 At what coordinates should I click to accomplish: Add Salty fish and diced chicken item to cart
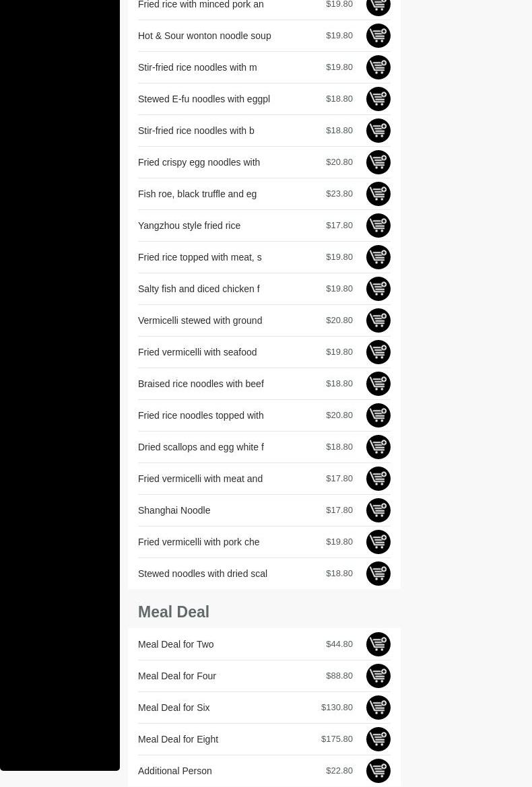tap(378, 289)
